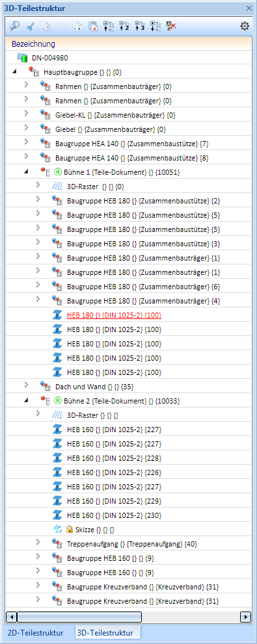Switch to the 2D-Teilestruktur tab
This screenshot has height=644, width=257.
(35, 632)
